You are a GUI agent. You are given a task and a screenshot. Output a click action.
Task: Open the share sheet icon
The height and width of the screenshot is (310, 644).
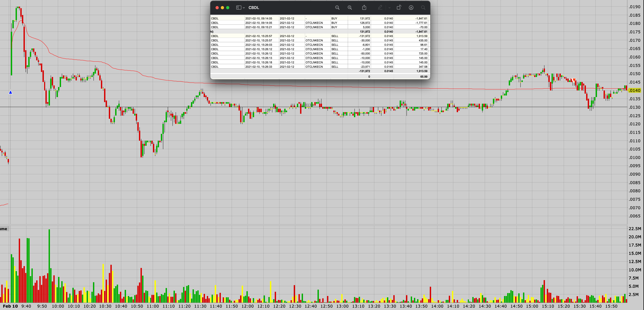pos(364,8)
